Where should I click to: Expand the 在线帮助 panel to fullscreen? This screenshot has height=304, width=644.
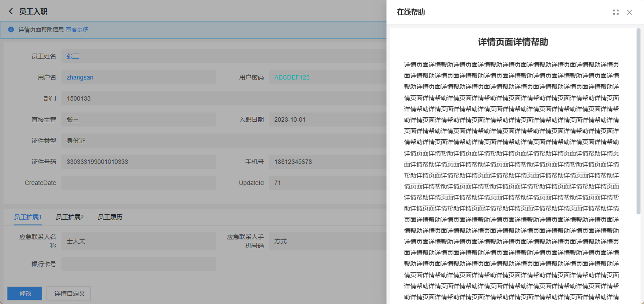point(616,12)
